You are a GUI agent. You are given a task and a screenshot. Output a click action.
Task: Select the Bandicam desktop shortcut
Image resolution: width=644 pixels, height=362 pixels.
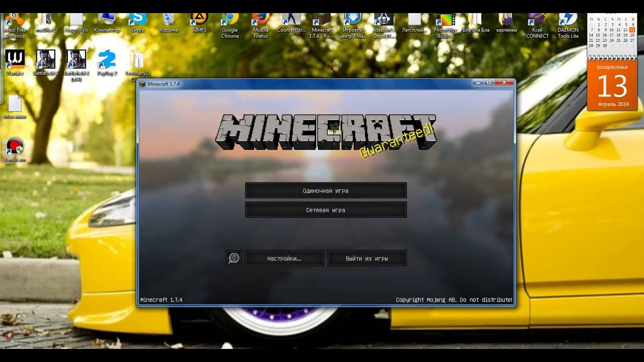15,150
